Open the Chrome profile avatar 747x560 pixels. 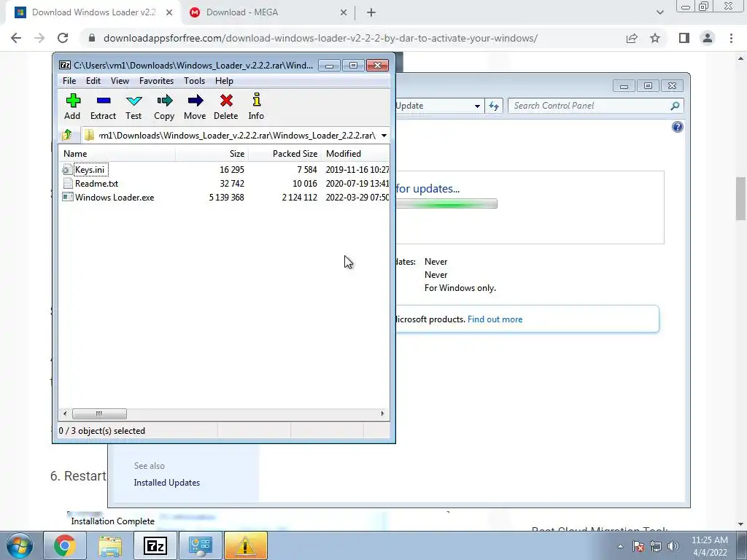708,38
